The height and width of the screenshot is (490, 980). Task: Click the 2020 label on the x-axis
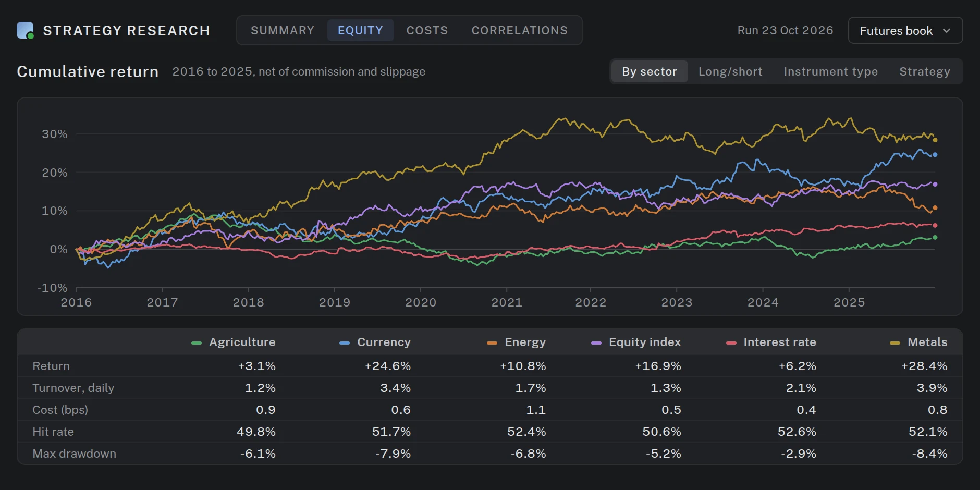[x=421, y=302]
